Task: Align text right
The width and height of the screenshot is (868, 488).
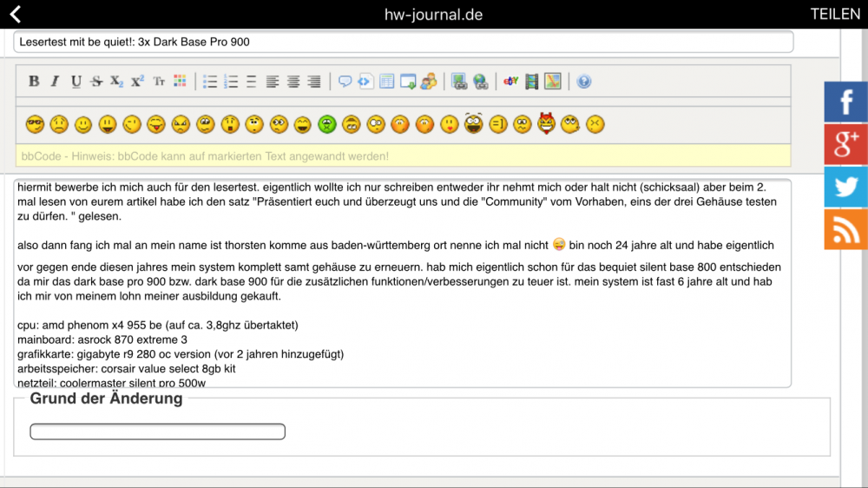Action: tap(314, 82)
